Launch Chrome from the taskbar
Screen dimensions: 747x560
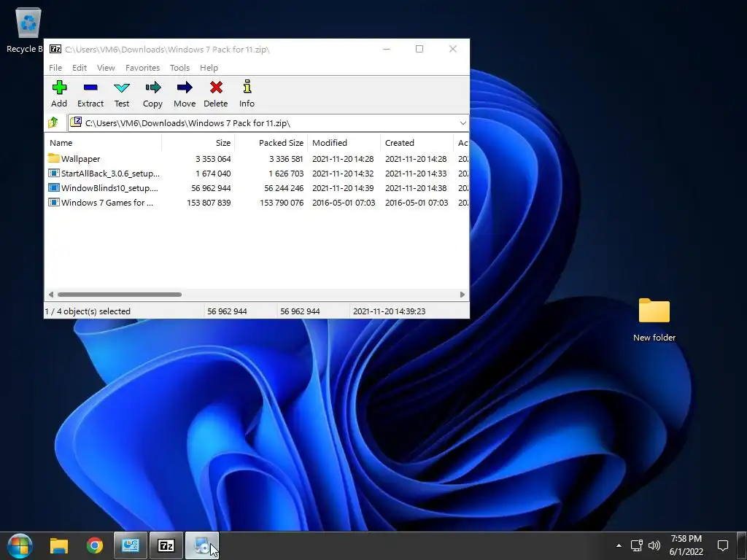95,545
